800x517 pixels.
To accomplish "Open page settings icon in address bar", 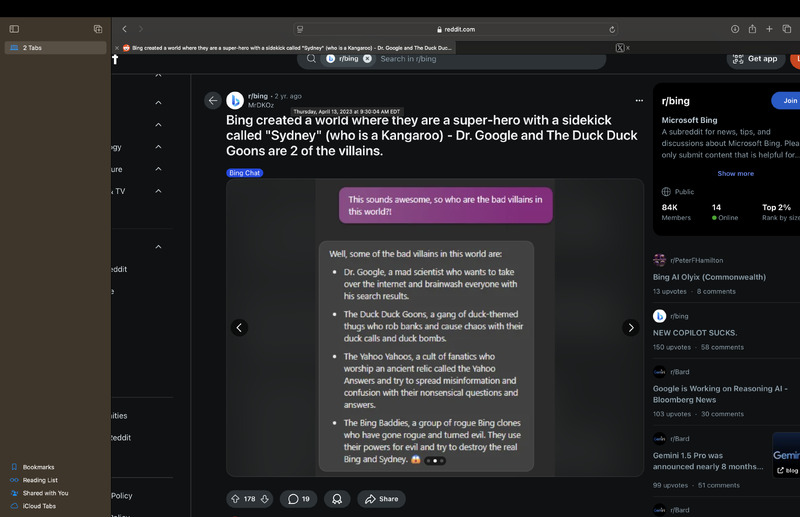I will (x=300, y=30).
